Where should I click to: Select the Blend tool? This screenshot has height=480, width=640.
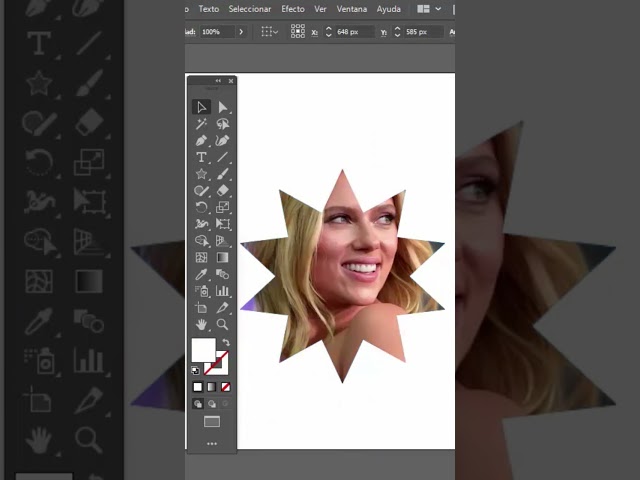(222, 274)
